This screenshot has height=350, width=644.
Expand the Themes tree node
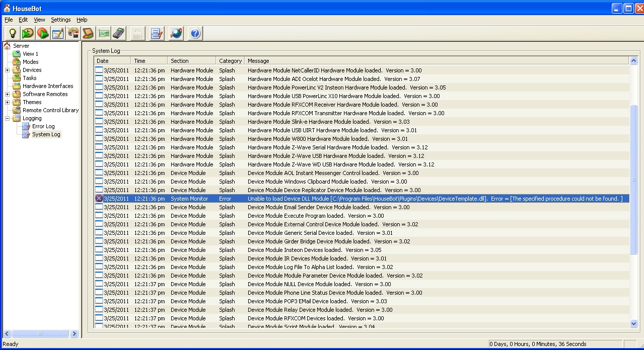pos(8,102)
